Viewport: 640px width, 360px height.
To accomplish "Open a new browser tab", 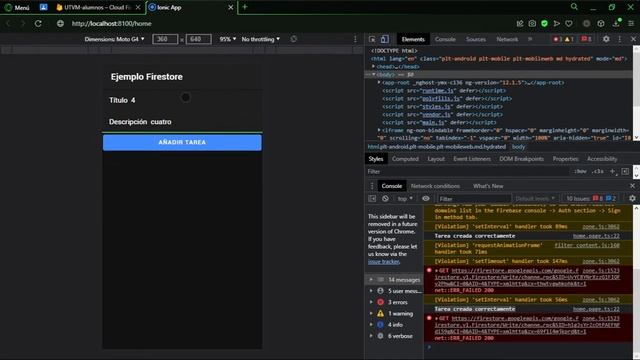I will point(245,7).
